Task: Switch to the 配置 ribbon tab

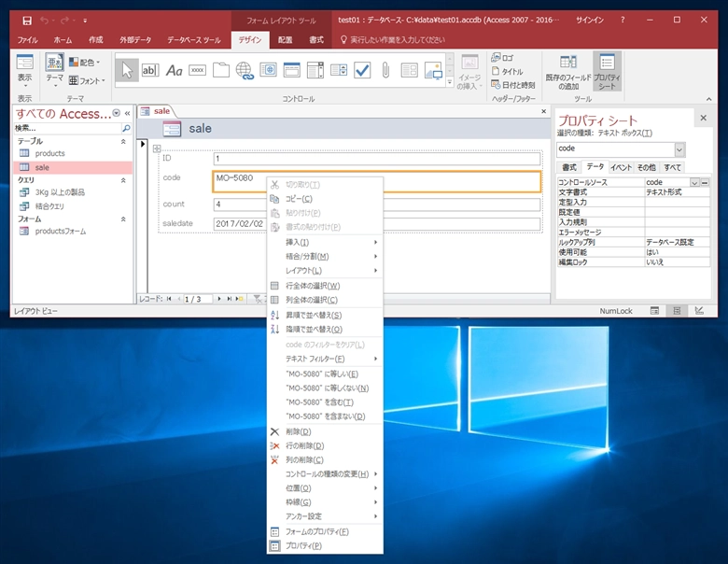Action: 285,40
